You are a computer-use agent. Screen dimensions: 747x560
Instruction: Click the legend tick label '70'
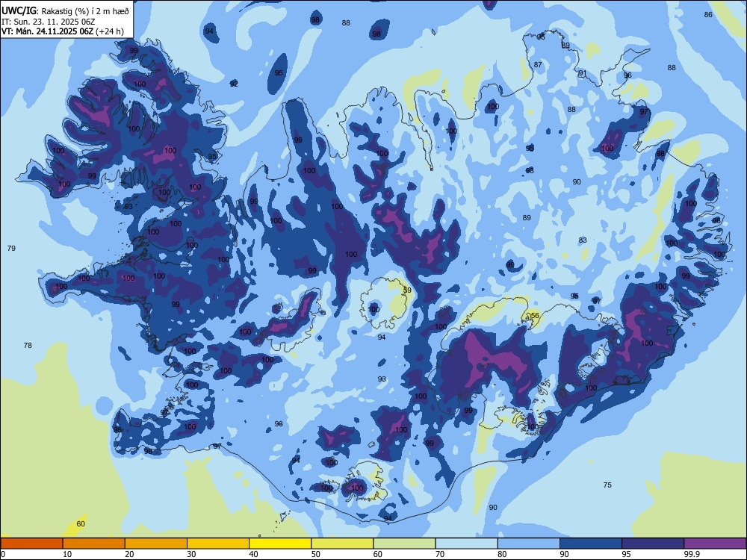click(x=440, y=554)
